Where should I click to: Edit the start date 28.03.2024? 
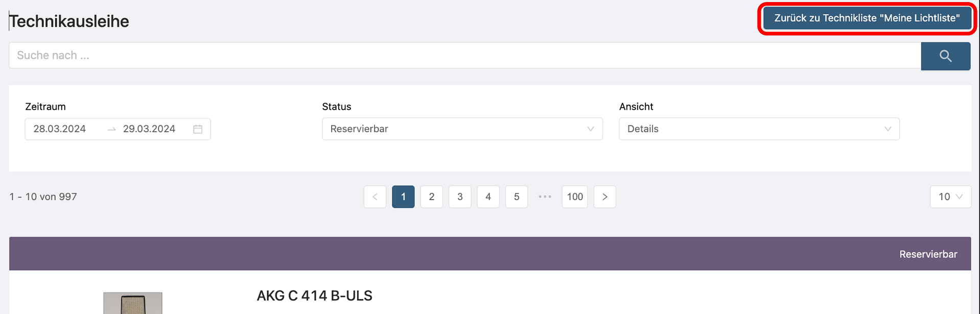60,129
